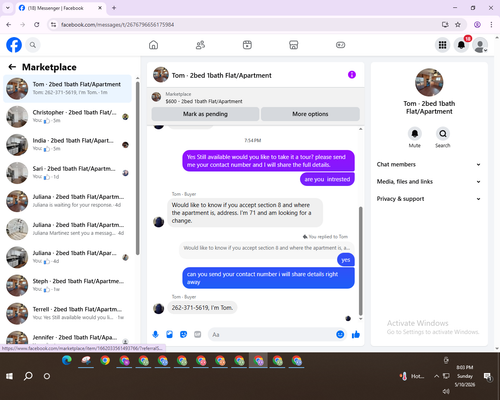The width and height of the screenshot is (500, 400).
Task: Open the Marketplace storefront icon
Action: click(294, 45)
